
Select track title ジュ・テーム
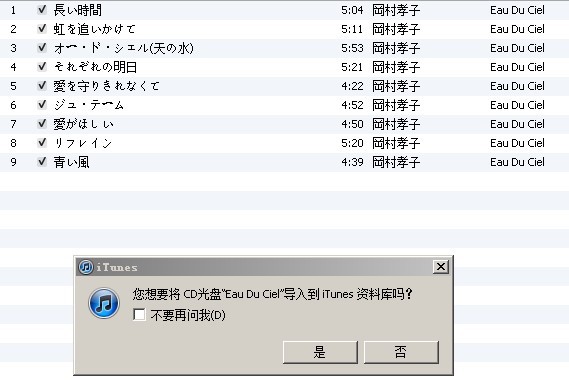click(89, 105)
